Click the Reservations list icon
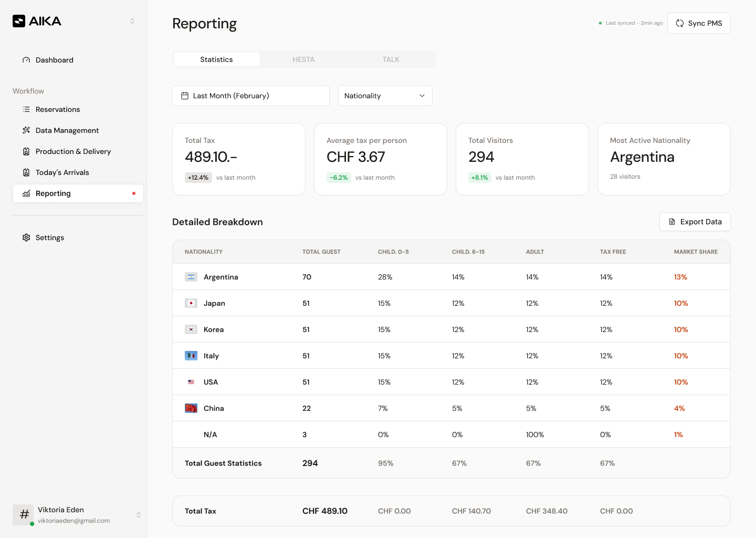Image resolution: width=756 pixels, height=538 pixels. [x=26, y=109]
